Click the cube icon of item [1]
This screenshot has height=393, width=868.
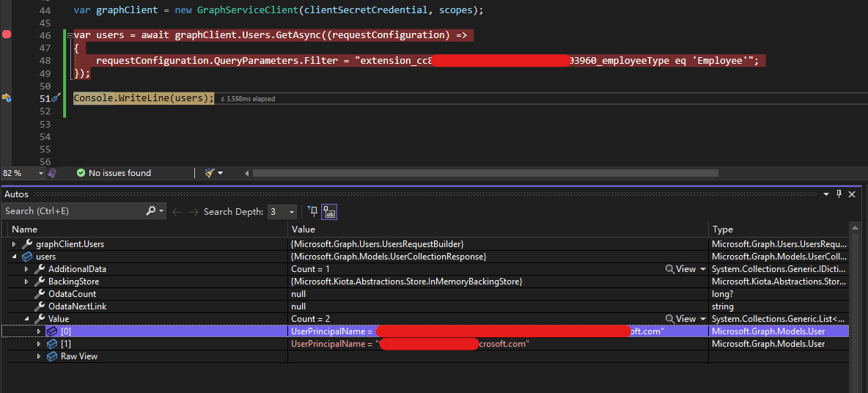click(52, 345)
